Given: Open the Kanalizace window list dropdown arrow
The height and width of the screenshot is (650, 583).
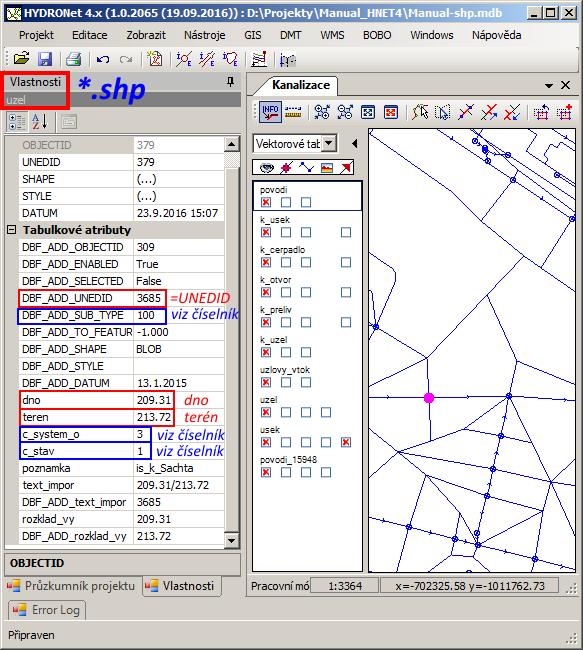Looking at the screenshot, I should tap(549, 85).
